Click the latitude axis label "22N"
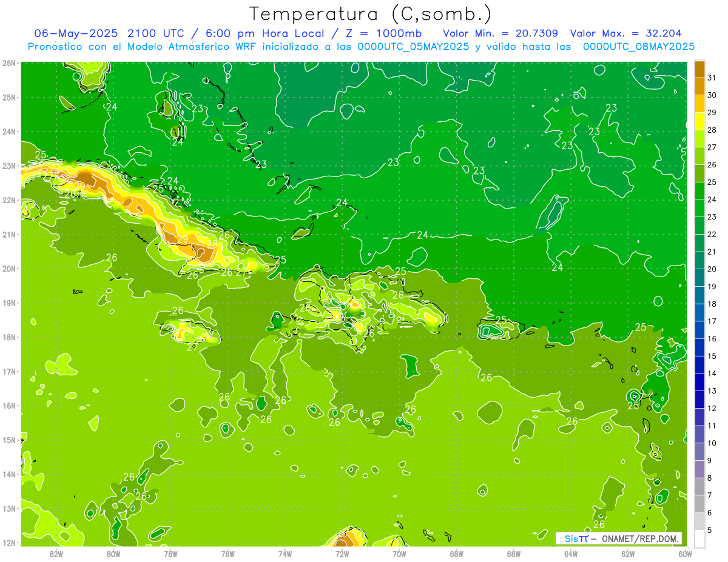The height and width of the screenshot is (562, 728). [9, 200]
